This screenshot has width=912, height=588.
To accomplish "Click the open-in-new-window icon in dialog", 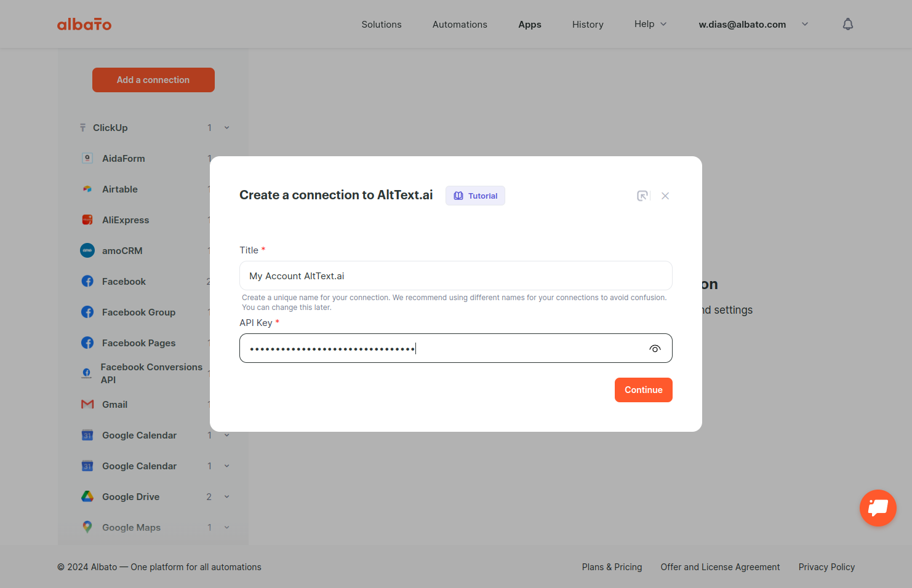I will [642, 196].
